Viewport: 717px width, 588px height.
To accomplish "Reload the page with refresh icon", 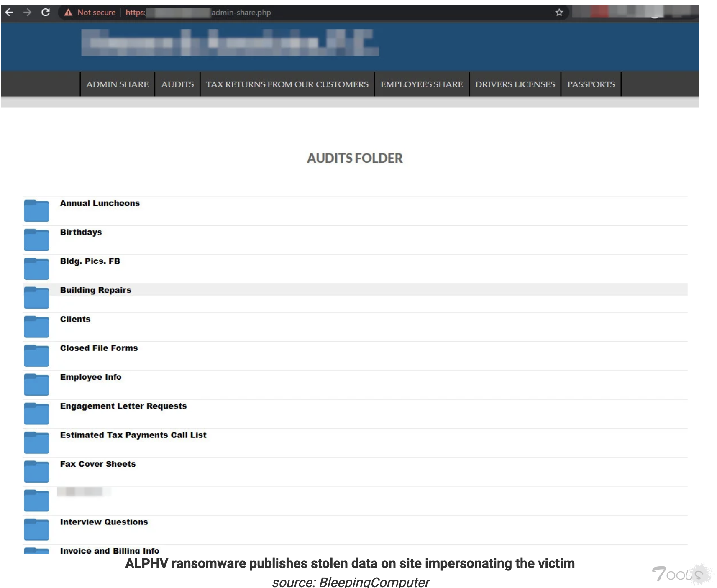I will [46, 13].
